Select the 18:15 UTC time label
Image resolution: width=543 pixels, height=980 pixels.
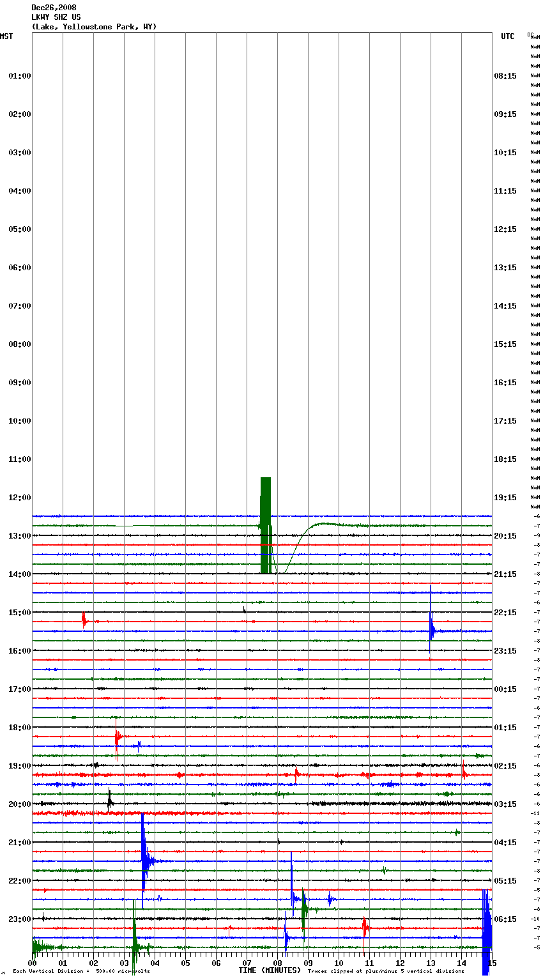505,459
